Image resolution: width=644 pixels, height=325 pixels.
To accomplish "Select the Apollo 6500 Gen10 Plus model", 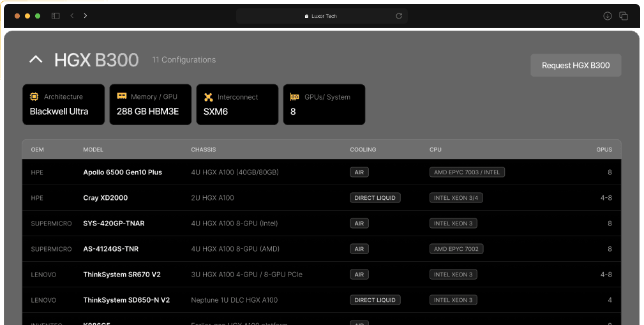I will point(123,172).
